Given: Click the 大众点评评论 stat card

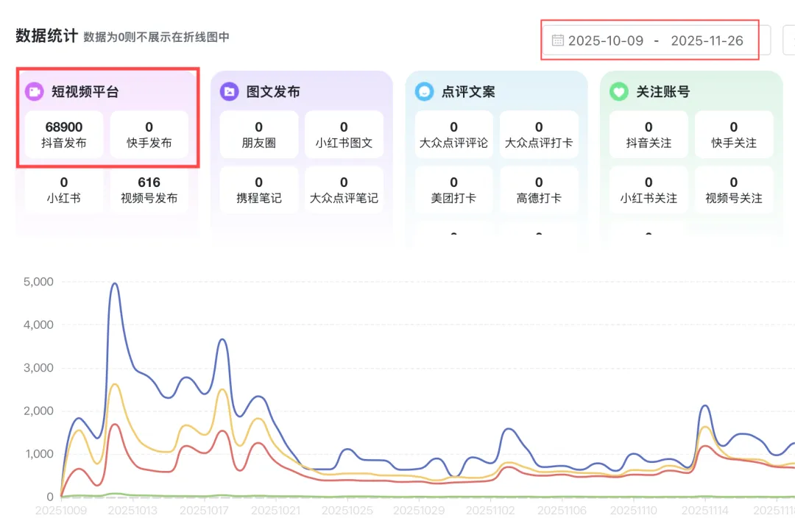Looking at the screenshot, I should pos(453,134).
